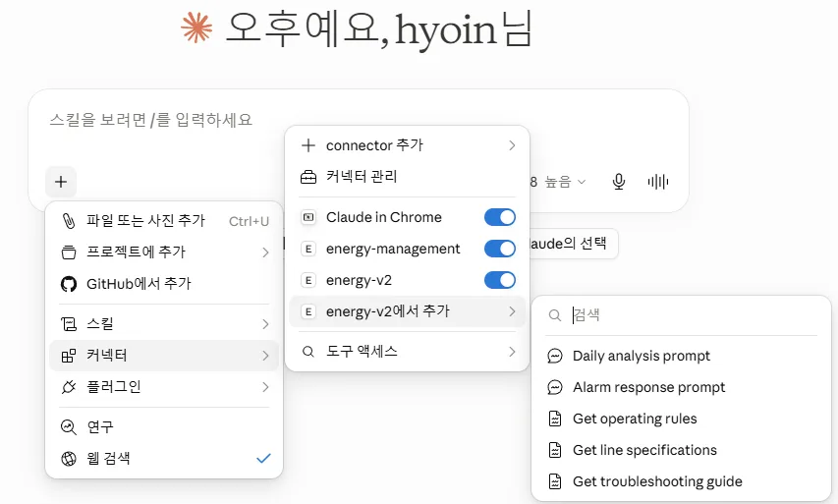The width and height of the screenshot is (838, 504).
Task: Turn off the energy-v2 connector switch
Action: coord(500,280)
